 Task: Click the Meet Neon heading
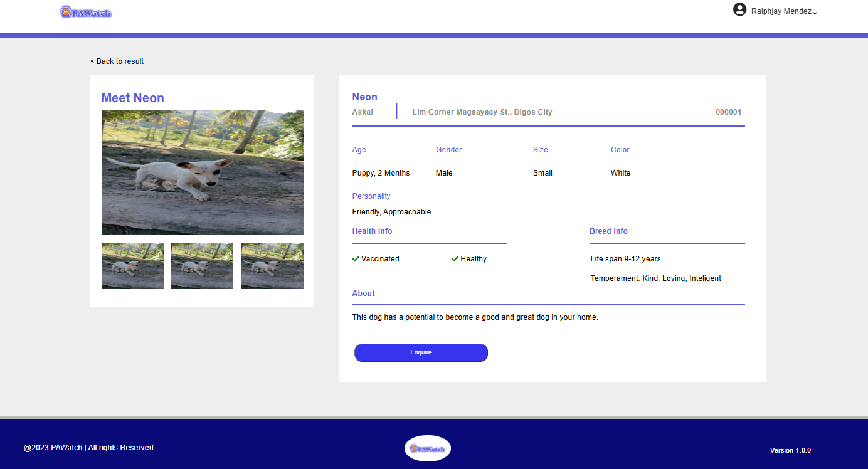coord(133,98)
